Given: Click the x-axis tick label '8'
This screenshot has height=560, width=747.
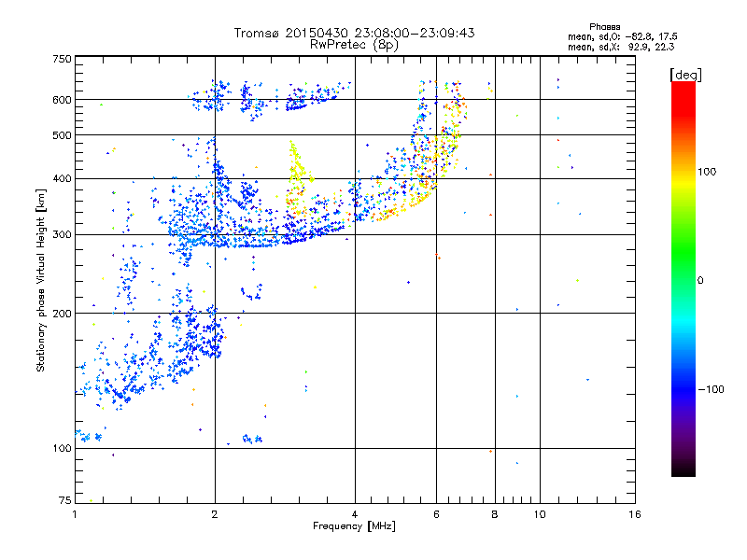Looking at the screenshot, I should click(495, 514).
